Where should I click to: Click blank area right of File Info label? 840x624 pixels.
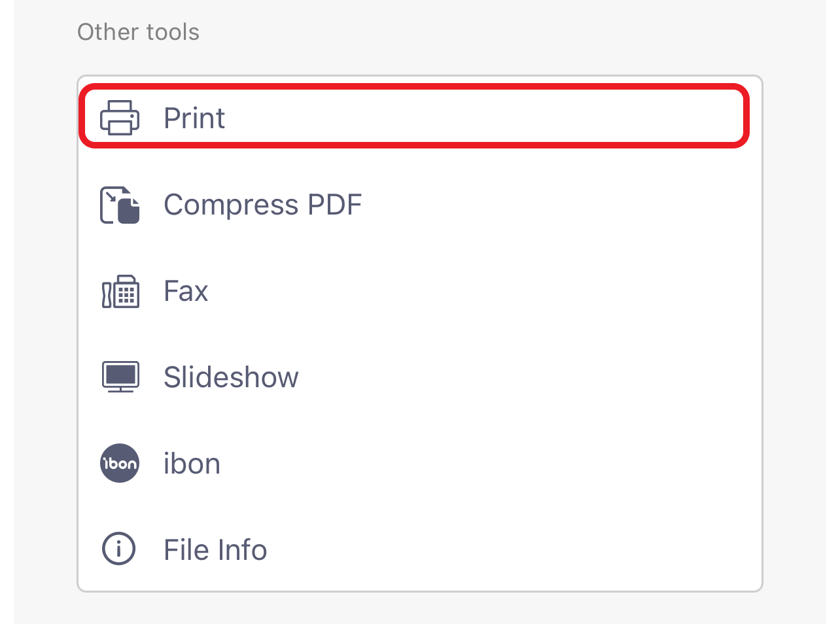(510, 550)
